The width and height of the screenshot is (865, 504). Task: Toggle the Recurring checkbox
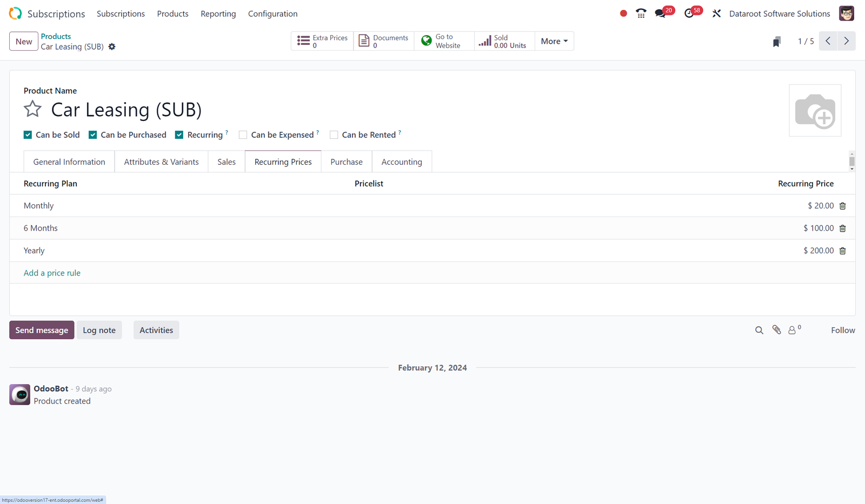click(x=179, y=135)
